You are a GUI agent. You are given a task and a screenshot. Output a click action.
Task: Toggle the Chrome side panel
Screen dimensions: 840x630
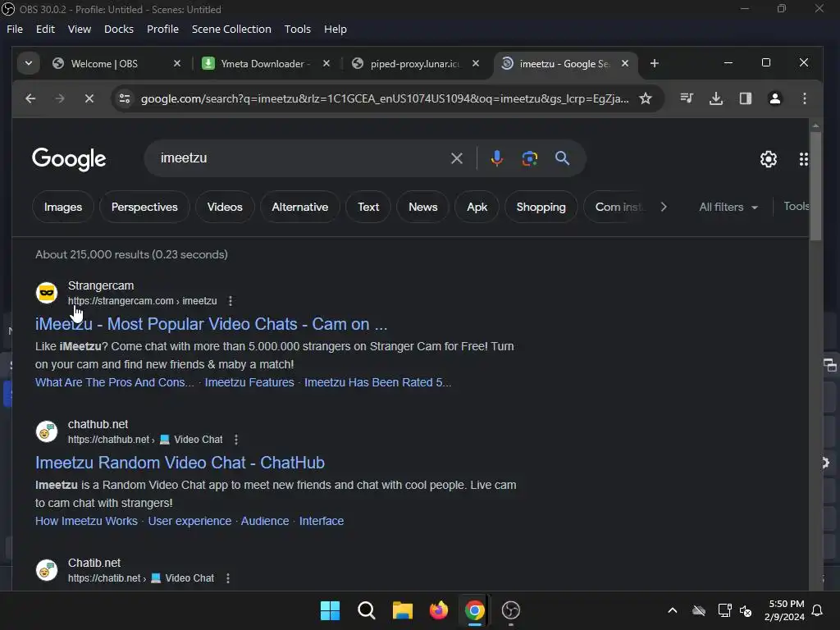click(745, 98)
